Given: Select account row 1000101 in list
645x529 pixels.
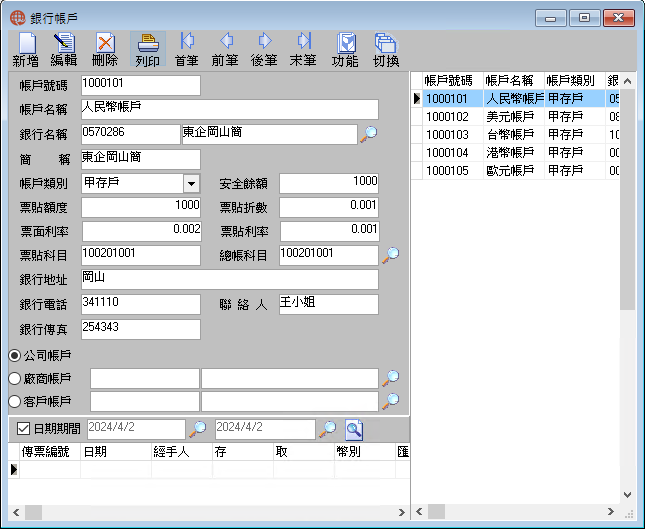Looking at the screenshot, I should [515, 99].
